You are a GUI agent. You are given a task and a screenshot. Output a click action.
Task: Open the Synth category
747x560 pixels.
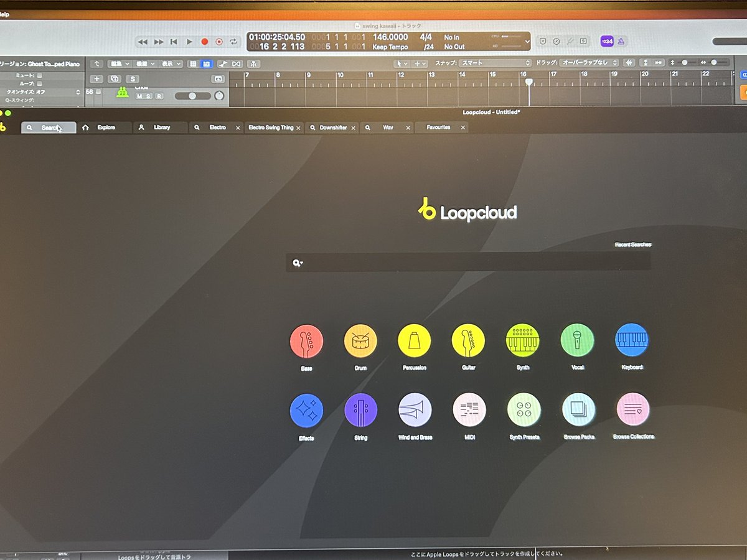tap(523, 340)
